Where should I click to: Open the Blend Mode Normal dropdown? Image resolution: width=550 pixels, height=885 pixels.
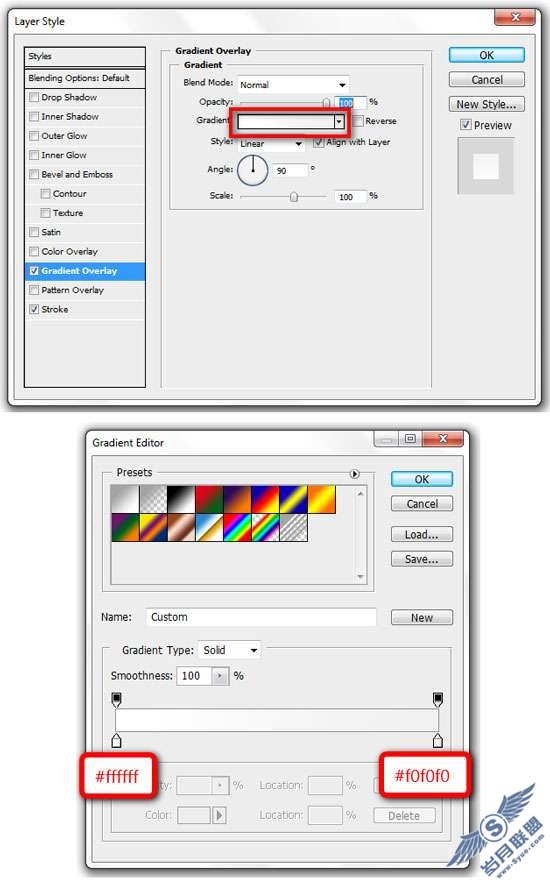point(293,85)
